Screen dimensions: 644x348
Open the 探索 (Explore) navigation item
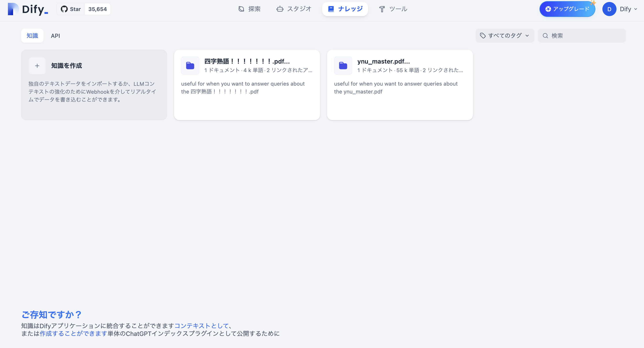point(249,9)
